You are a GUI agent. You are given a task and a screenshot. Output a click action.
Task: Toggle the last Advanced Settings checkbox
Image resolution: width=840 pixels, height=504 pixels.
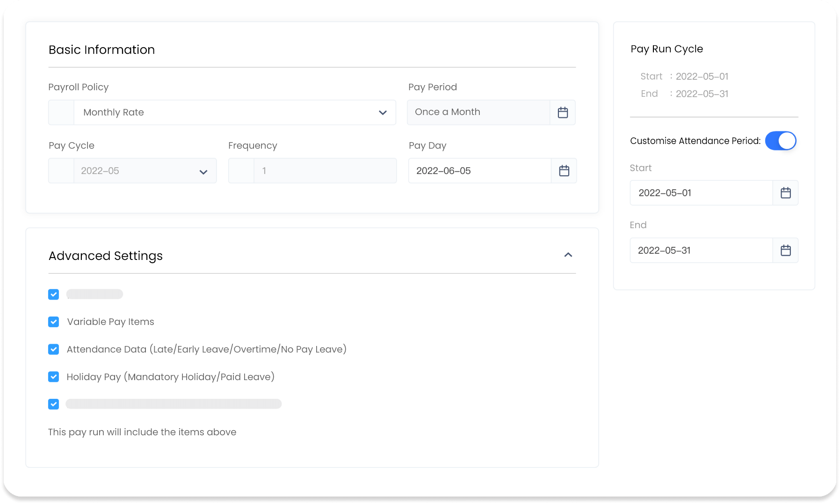click(x=54, y=404)
